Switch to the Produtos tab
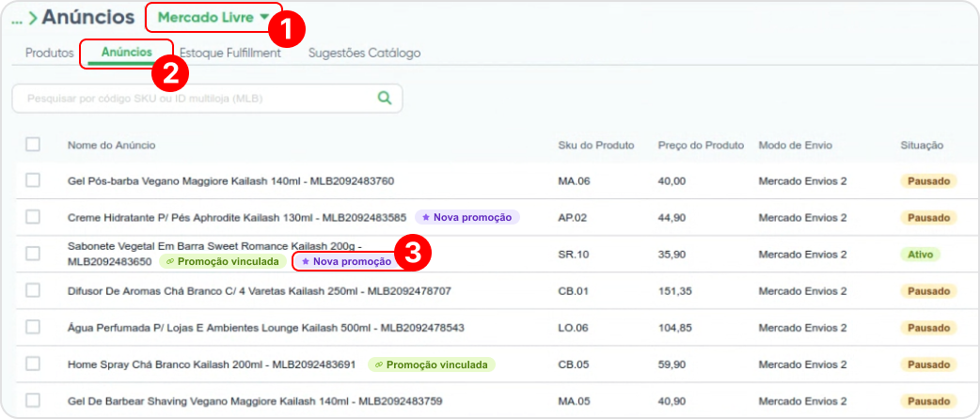This screenshot has width=980, height=419. pos(49,53)
